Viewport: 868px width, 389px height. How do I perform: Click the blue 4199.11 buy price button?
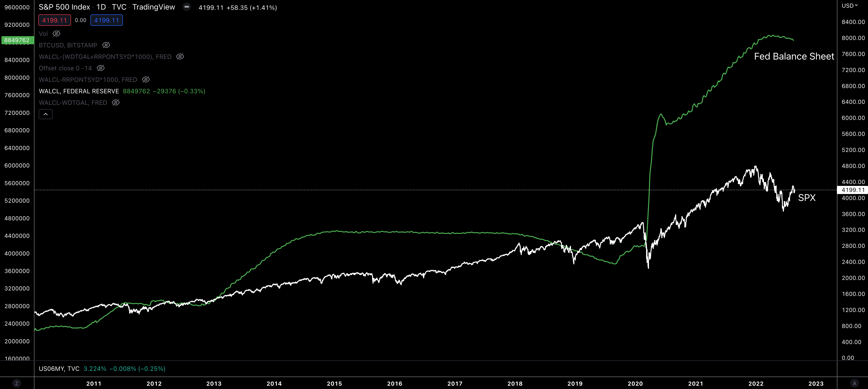(x=106, y=20)
